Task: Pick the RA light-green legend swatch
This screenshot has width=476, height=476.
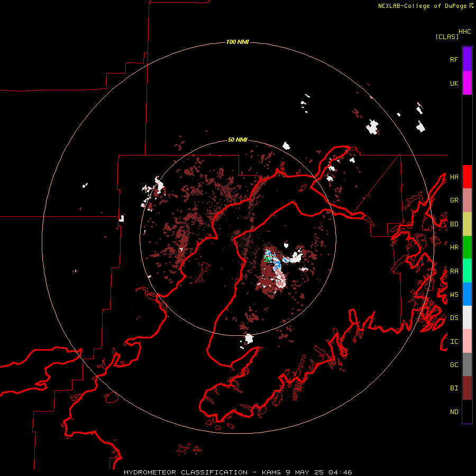Action: click(467, 271)
